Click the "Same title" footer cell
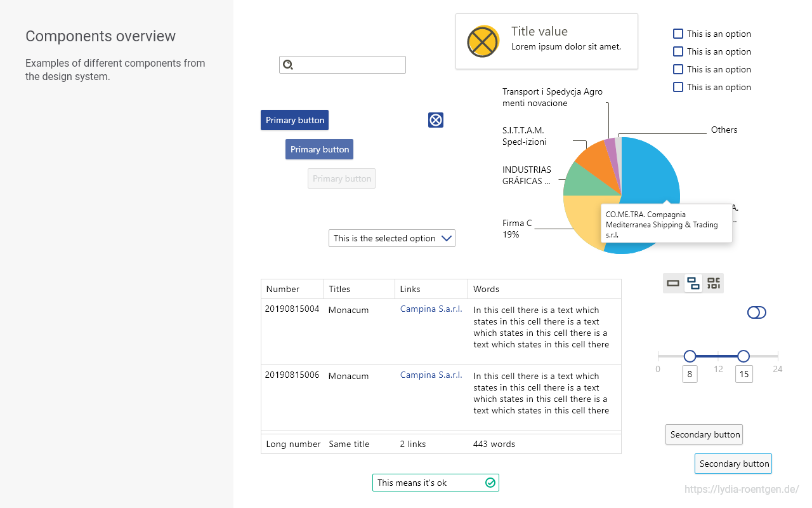This screenshot has width=812, height=508. pyautogui.click(x=349, y=444)
